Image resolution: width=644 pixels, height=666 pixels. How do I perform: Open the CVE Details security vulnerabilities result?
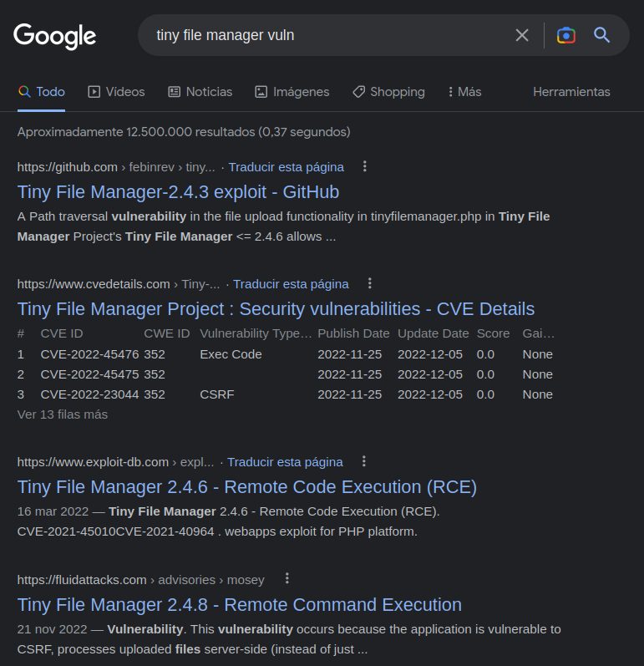[276, 309]
